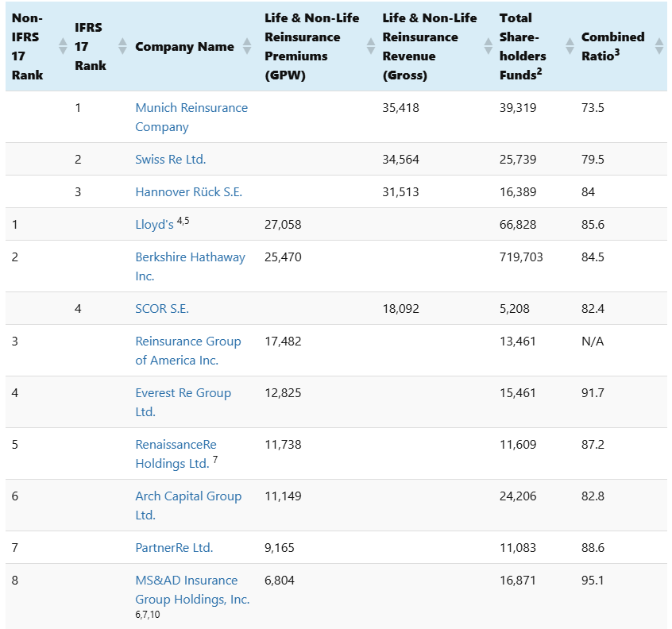Open SCOR S.E. link
The height and width of the screenshot is (629, 672).
tap(162, 309)
